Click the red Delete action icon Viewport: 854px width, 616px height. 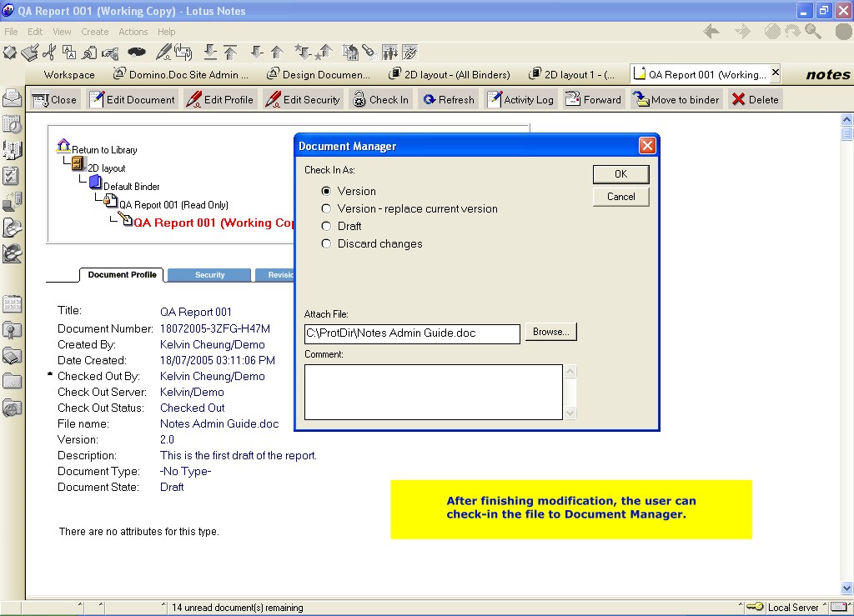738,99
